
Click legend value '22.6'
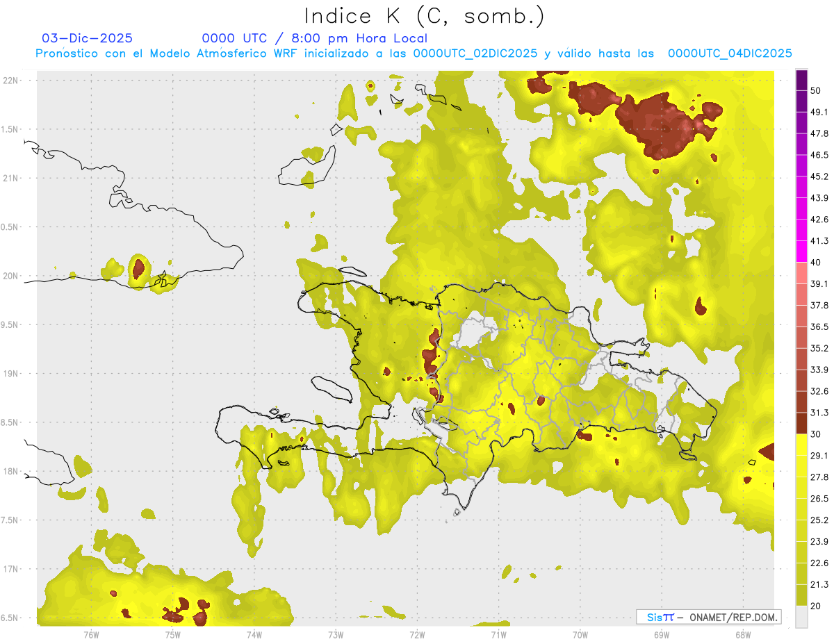pyautogui.click(x=819, y=563)
